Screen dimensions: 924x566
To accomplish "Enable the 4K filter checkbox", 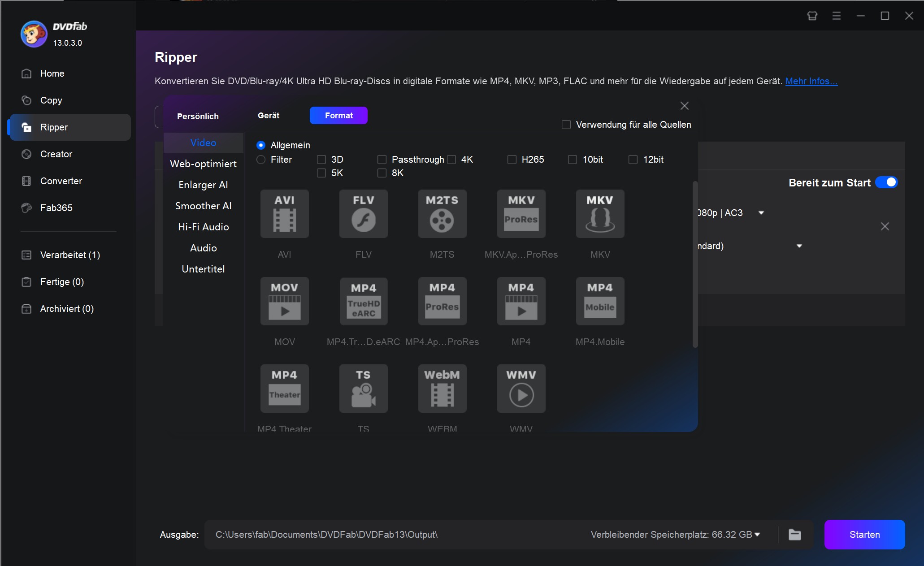I will pos(451,160).
